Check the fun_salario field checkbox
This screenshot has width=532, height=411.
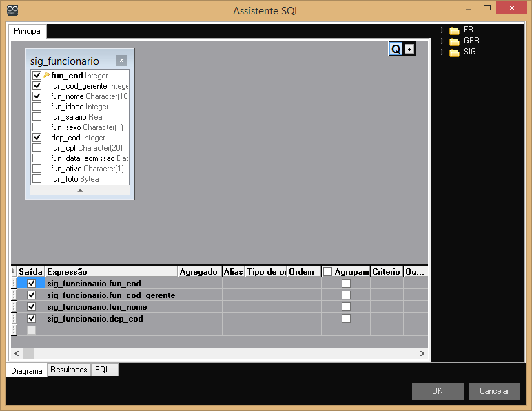coord(37,117)
